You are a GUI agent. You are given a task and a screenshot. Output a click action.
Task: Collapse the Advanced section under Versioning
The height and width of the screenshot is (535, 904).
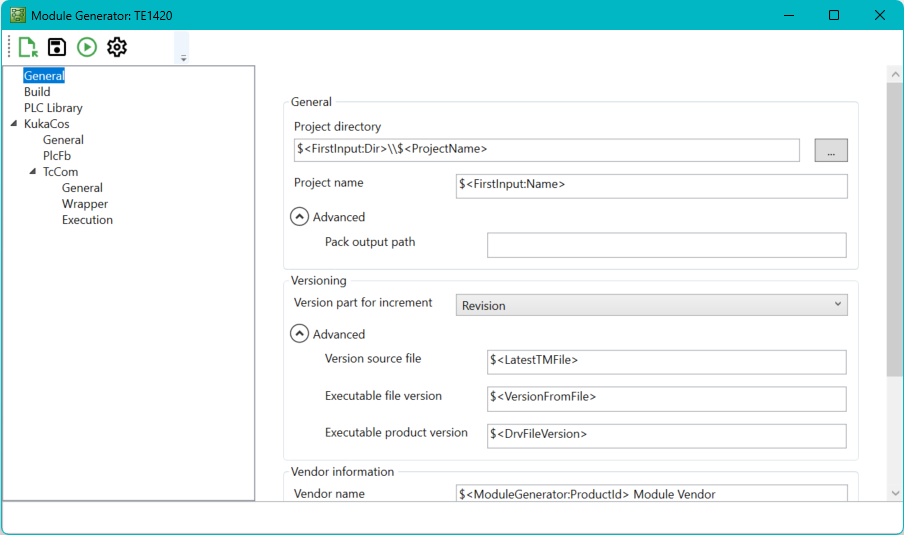click(299, 335)
